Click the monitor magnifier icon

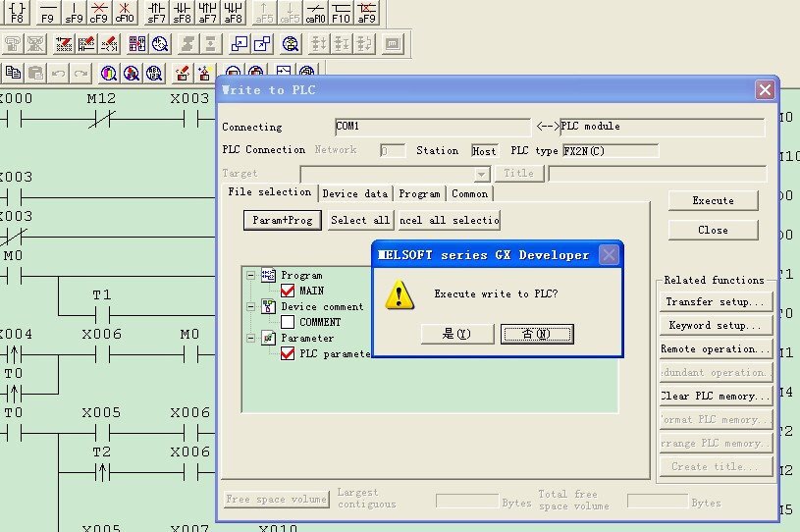click(x=291, y=44)
